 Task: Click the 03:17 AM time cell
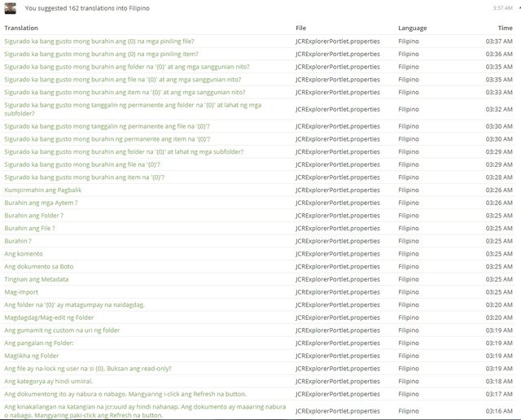499,394
